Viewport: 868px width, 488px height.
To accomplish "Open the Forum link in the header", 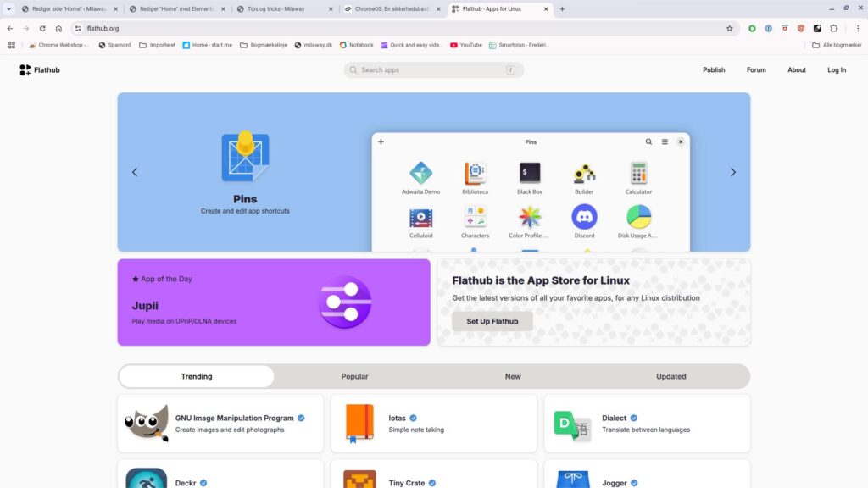I will [x=755, y=69].
